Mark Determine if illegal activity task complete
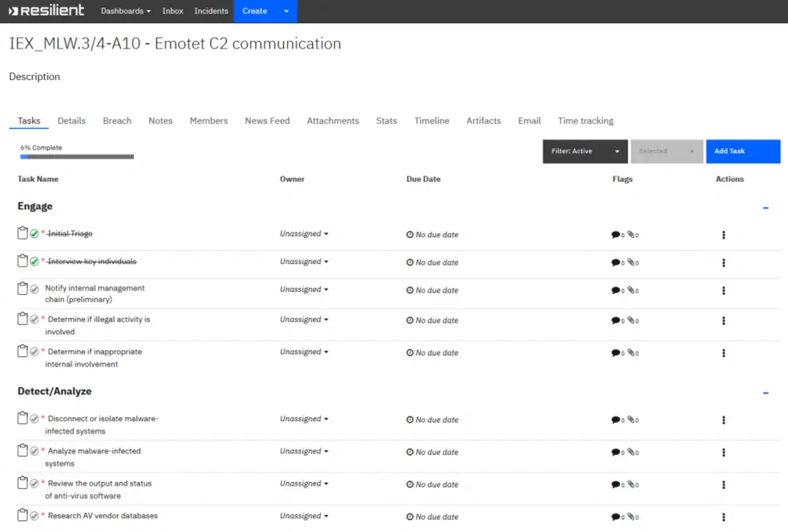The image size is (788, 532). point(34,319)
